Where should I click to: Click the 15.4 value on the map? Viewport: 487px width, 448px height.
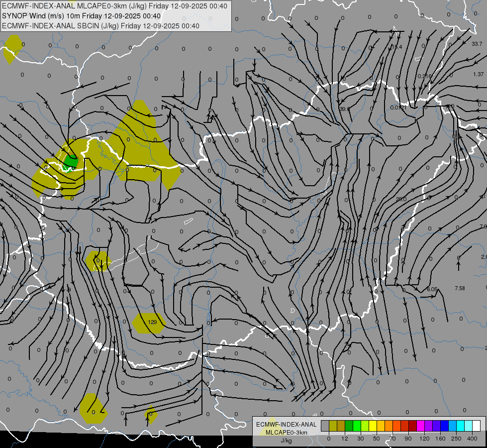tap(396, 47)
